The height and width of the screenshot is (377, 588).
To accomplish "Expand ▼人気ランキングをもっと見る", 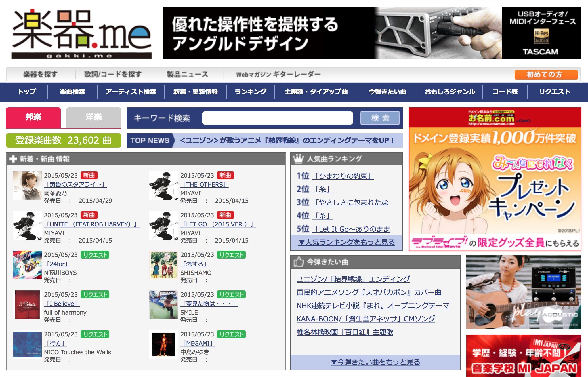I will point(347,242).
